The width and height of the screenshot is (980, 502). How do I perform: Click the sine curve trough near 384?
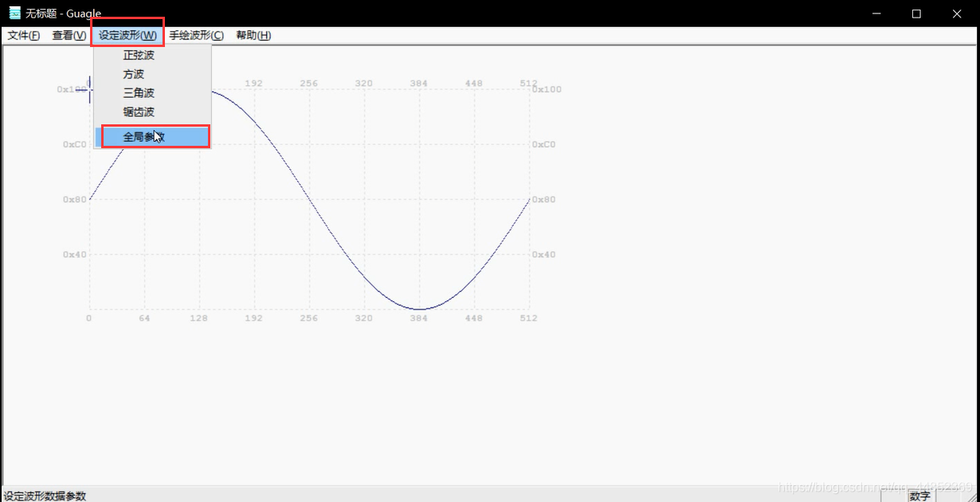(x=419, y=308)
